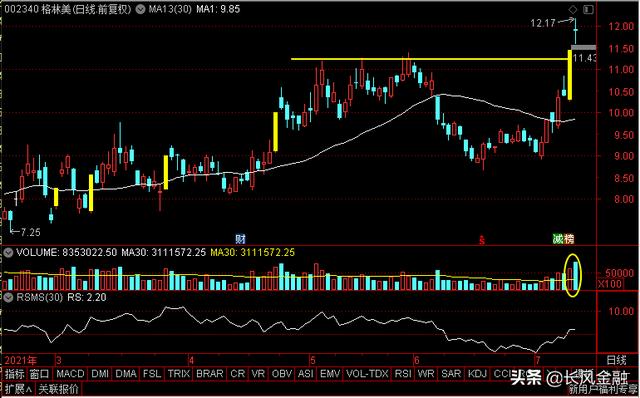Image resolution: width=640 pixels, height=398 pixels.
Task: Switch to the CR indicator
Action: [x=238, y=374]
